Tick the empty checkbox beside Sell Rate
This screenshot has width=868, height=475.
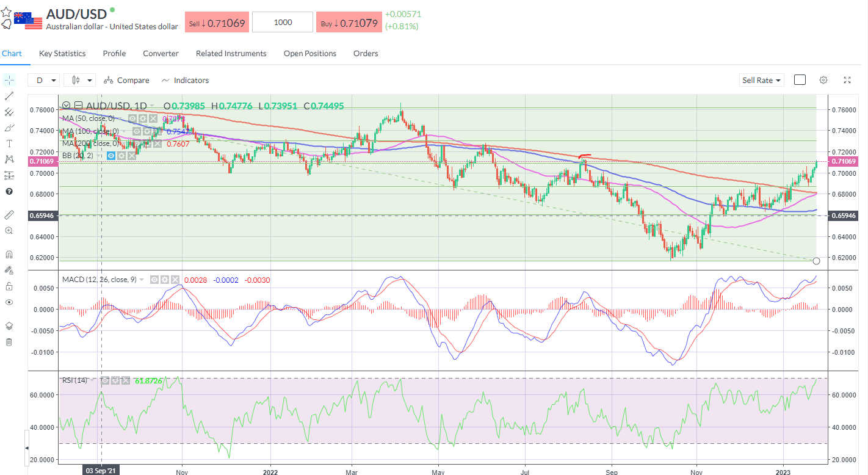(800, 80)
